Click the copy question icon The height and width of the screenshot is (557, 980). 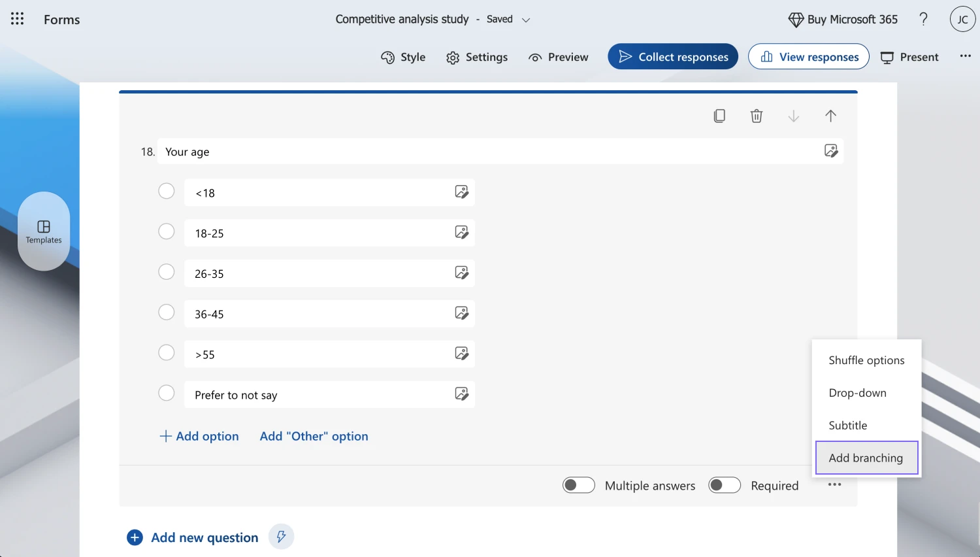(719, 116)
